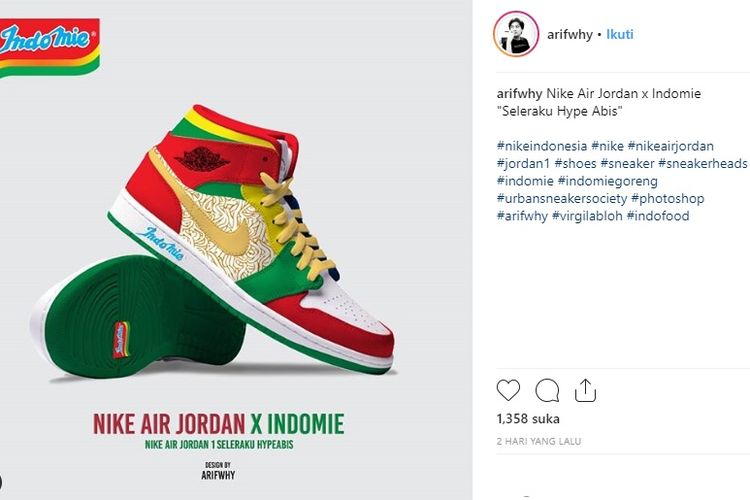Open the #urbansneakersociety hashtag
The width and height of the screenshot is (750, 500).
[562, 199]
